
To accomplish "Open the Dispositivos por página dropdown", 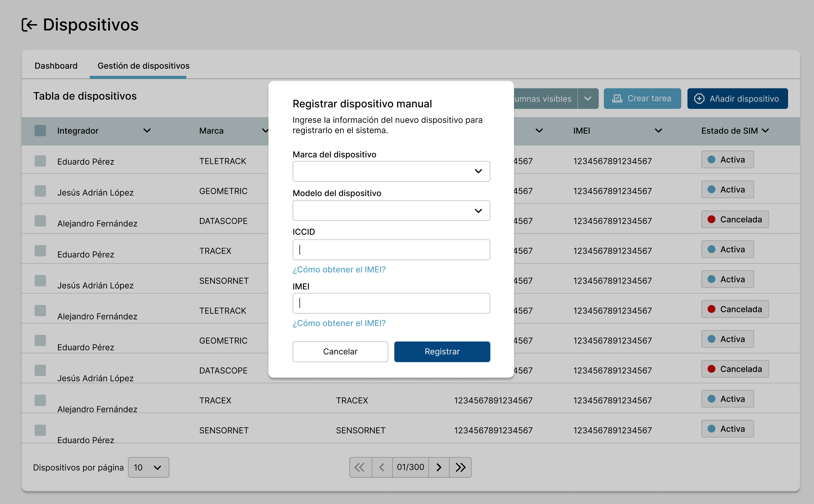I will (148, 467).
